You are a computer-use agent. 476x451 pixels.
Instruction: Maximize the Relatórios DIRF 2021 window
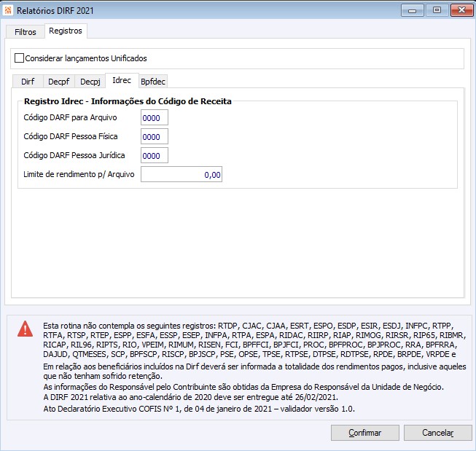437,10
